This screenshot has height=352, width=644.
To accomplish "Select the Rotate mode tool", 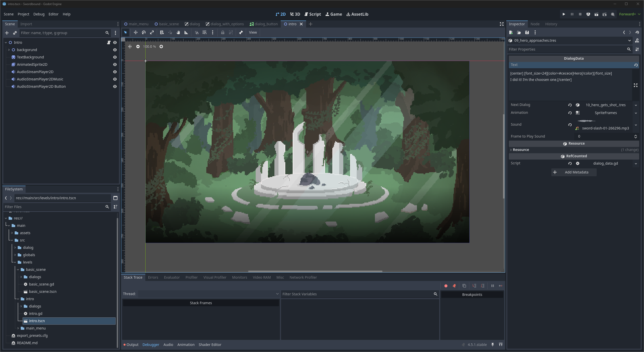I will pos(144,32).
